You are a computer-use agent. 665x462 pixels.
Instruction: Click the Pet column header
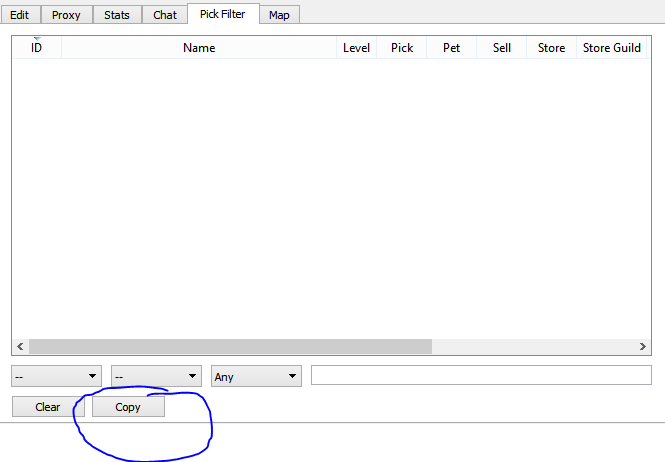[x=451, y=48]
